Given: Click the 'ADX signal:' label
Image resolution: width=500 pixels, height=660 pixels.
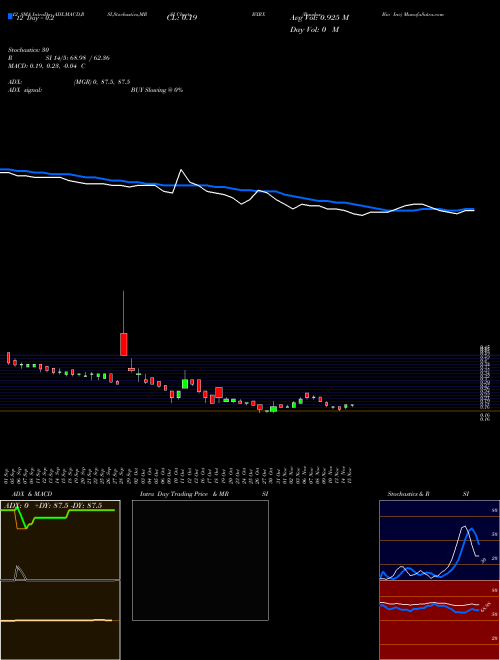Looking at the screenshot, I should [x=25, y=90].
